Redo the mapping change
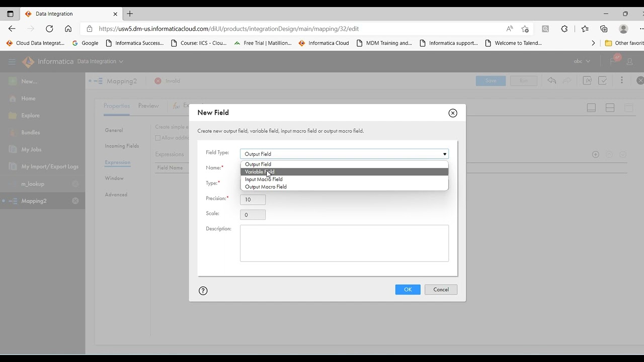This screenshot has width=644, height=362. click(x=567, y=81)
